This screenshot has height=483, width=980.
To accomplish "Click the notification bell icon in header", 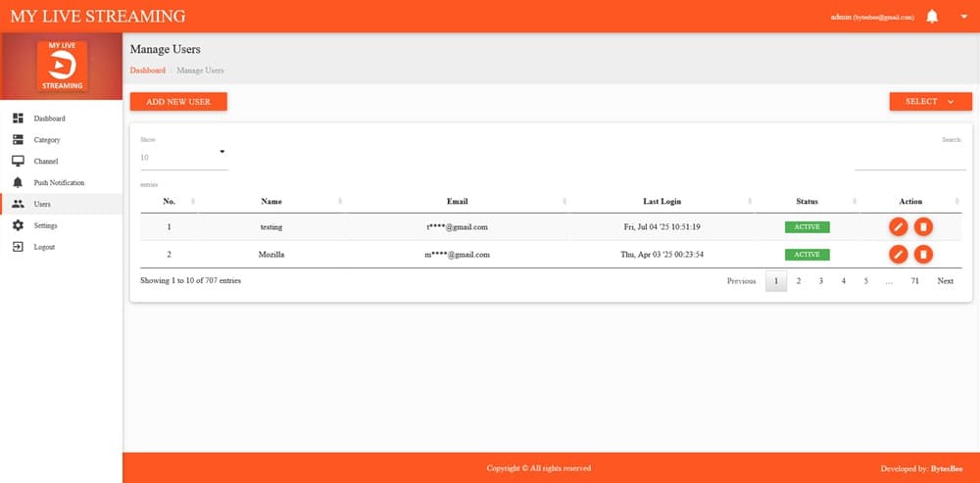I will [x=932, y=17].
